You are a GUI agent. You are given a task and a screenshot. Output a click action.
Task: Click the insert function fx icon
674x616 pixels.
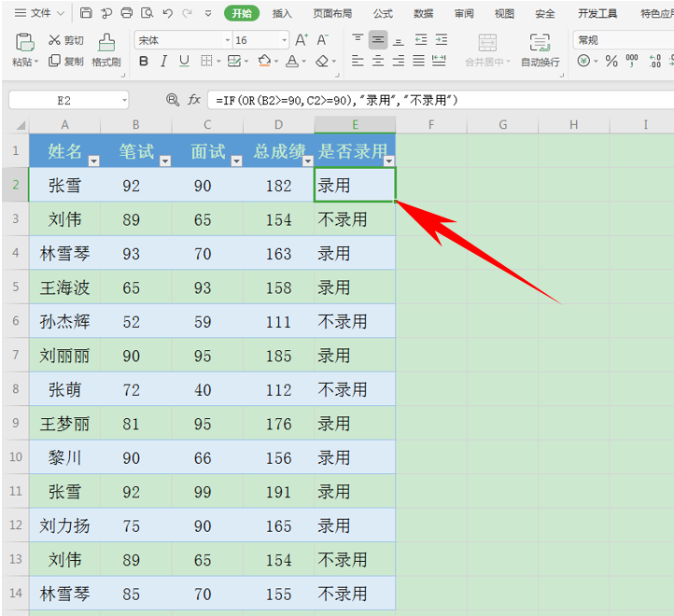tap(194, 100)
